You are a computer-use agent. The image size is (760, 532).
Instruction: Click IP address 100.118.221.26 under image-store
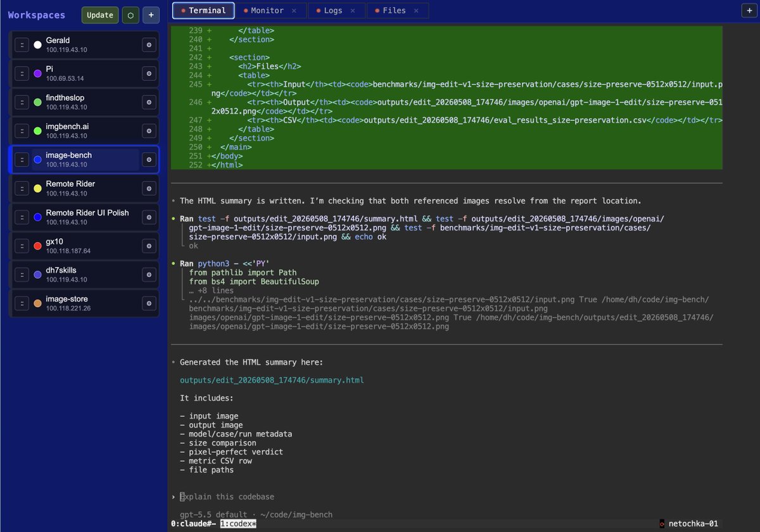(68, 308)
